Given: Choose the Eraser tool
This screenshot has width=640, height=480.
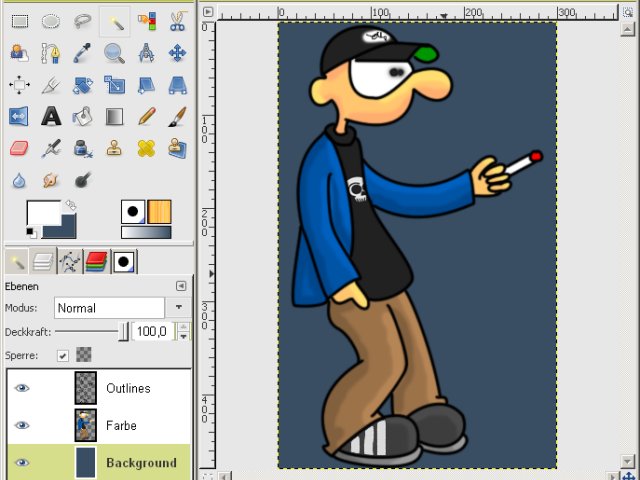Looking at the screenshot, I should [19, 148].
